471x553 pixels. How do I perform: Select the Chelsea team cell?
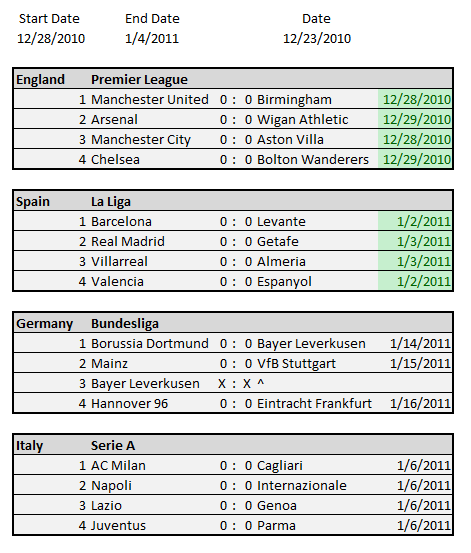115,159
